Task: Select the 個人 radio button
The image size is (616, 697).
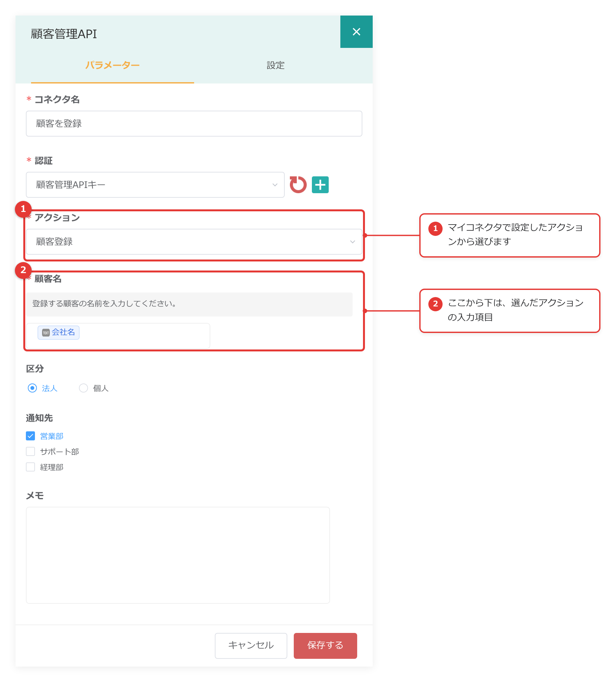Action: point(83,388)
